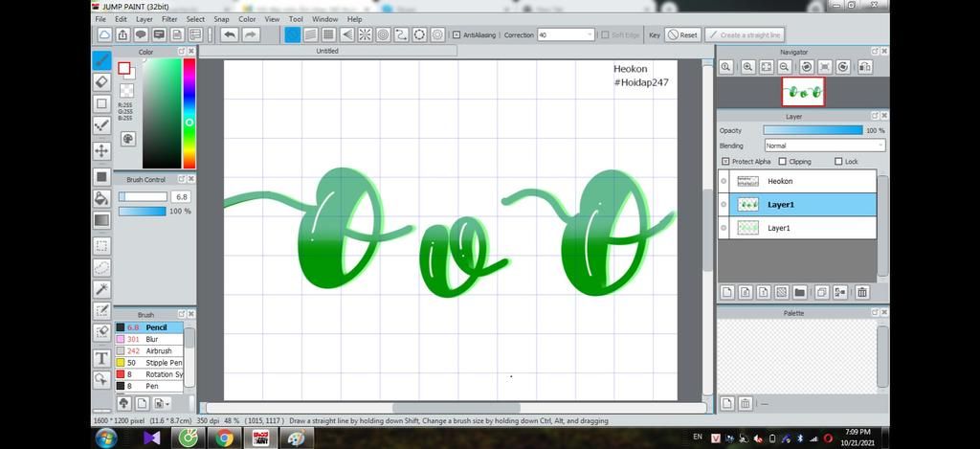Screen dimensions: 980x449
Task: Hide the highlighted Layer1 visibility
Action: point(724,205)
